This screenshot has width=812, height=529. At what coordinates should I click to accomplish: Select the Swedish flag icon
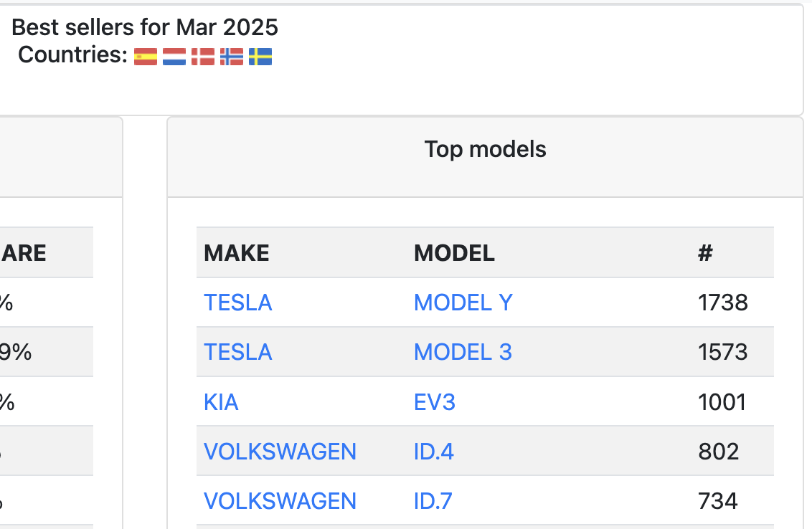[260, 55]
